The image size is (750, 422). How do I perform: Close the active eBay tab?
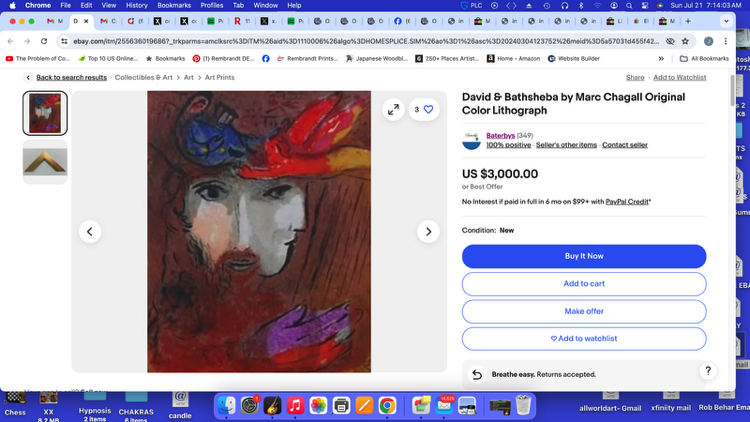pos(86,21)
